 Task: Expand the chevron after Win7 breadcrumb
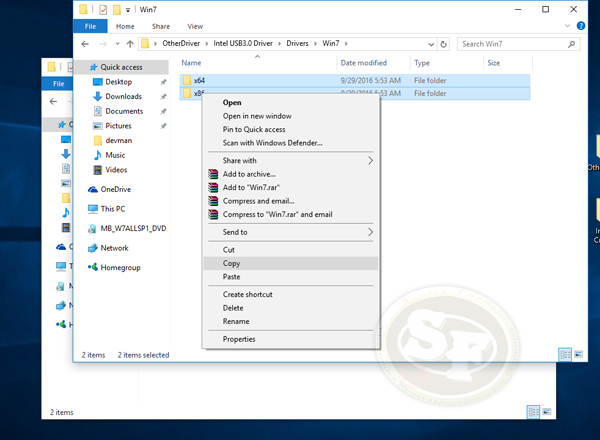(346, 44)
